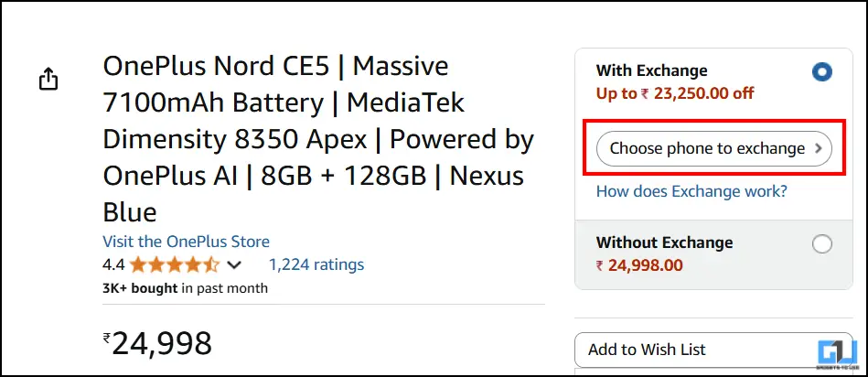This screenshot has width=868, height=377.
Task: Visit the OnePlus Store link
Action: pos(187,242)
